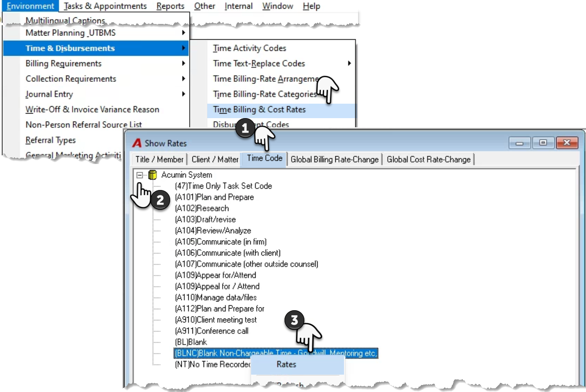Select (A104)Review/Analyze time code

tap(213, 230)
